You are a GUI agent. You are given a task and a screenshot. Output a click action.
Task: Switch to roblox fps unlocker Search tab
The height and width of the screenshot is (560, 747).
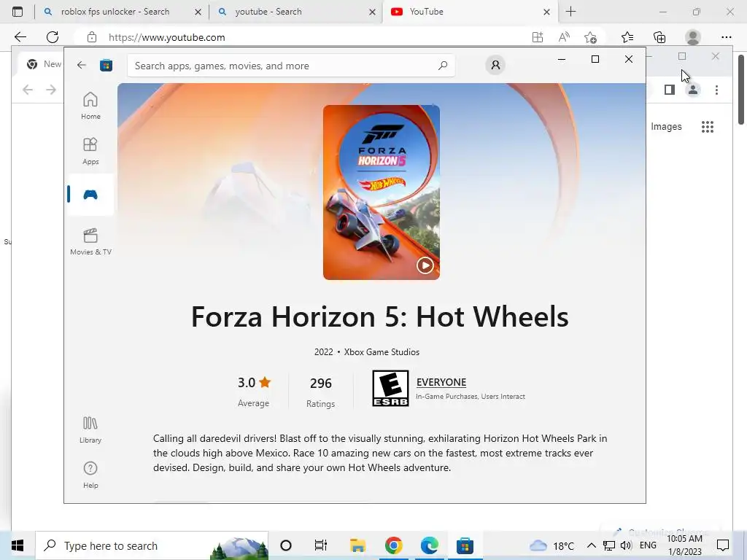(x=115, y=12)
